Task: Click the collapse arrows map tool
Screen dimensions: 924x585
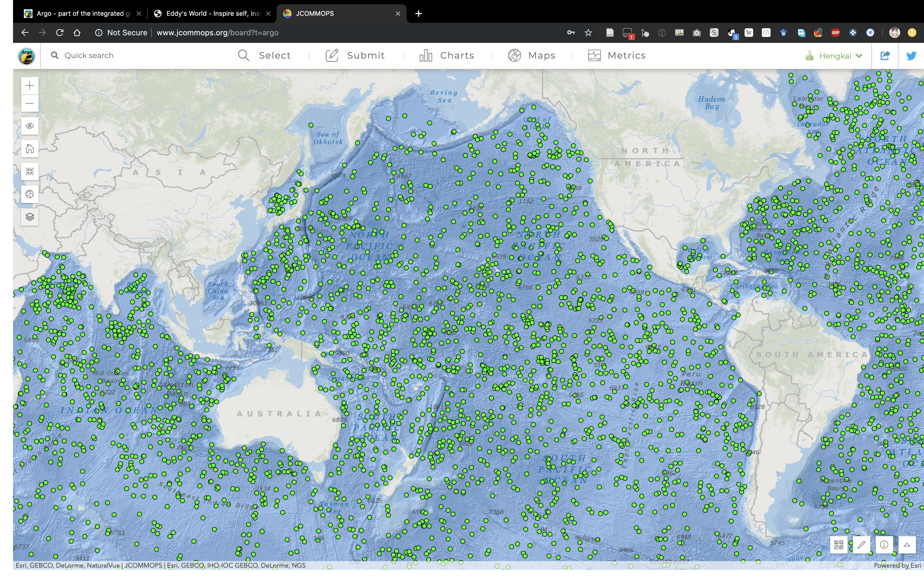Action: 30,171
